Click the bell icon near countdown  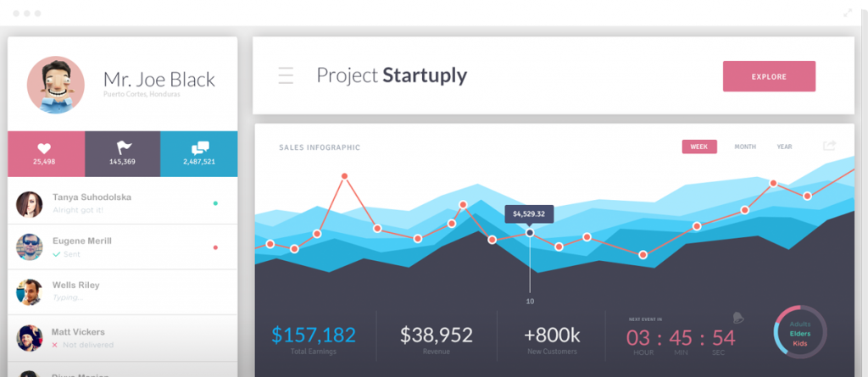pos(737,318)
